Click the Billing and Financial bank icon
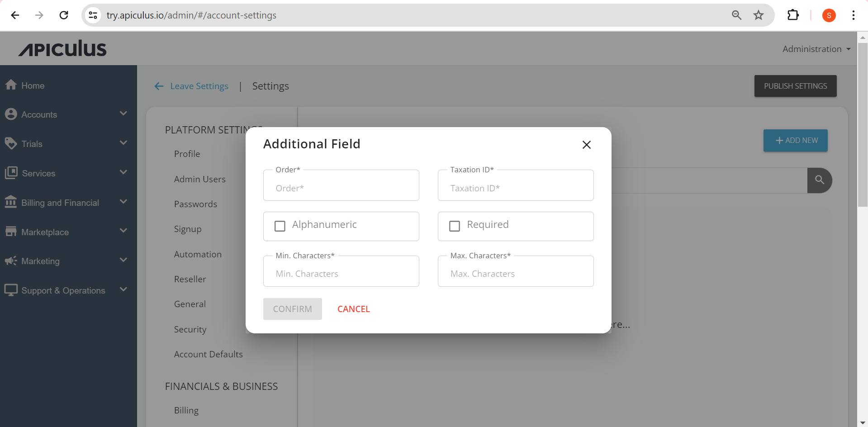 coord(11,202)
